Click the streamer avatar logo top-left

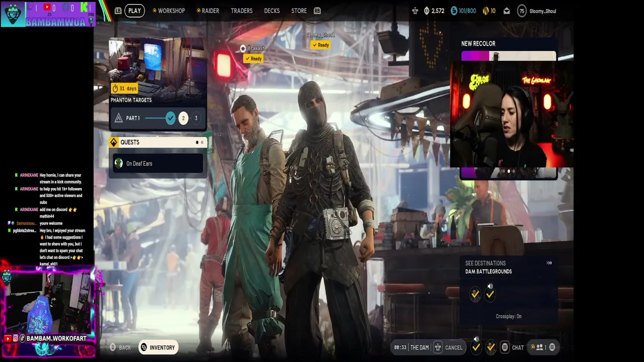point(13,14)
